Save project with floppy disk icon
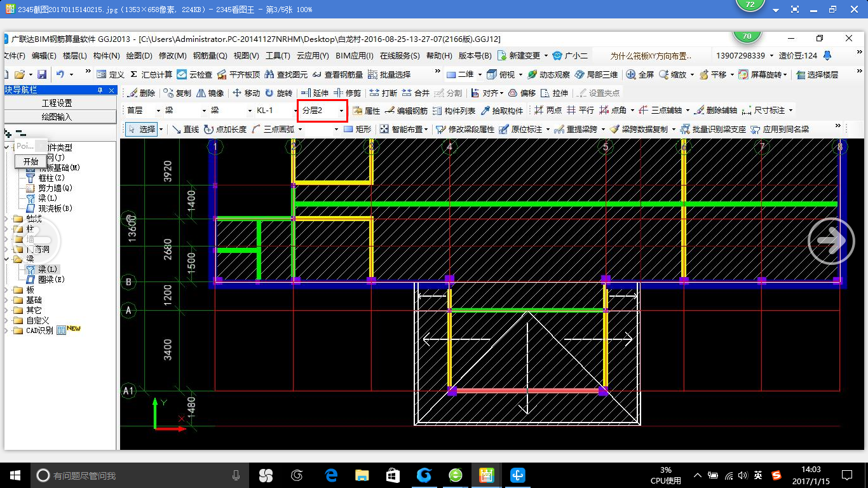 (42, 74)
